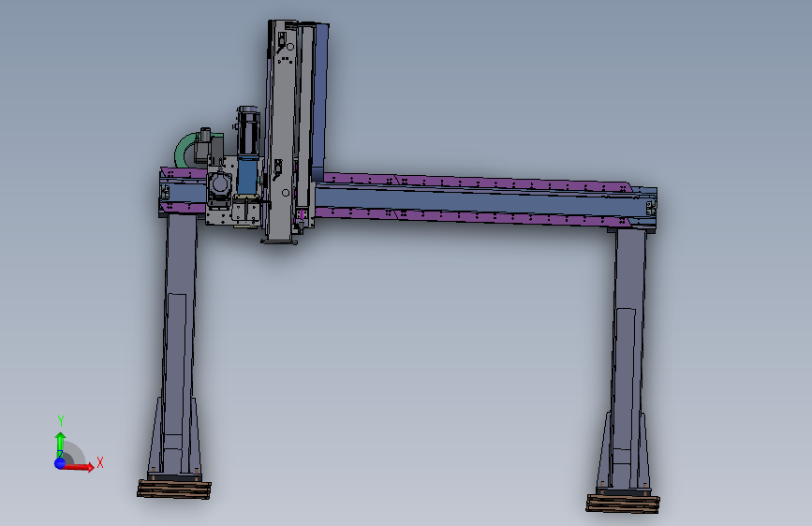Select the tall vertical axis column
This screenshot has height=526, width=812.
tap(283, 131)
